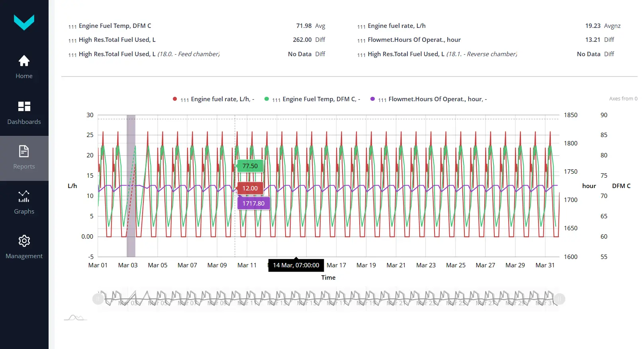The height and width of the screenshot is (349, 644).
Task: Click the 77.50 green tooltip value
Action: [250, 166]
